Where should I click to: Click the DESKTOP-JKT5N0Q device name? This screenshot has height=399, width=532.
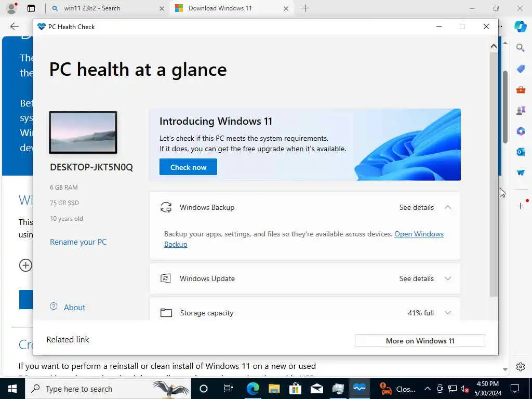click(x=91, y=167)
